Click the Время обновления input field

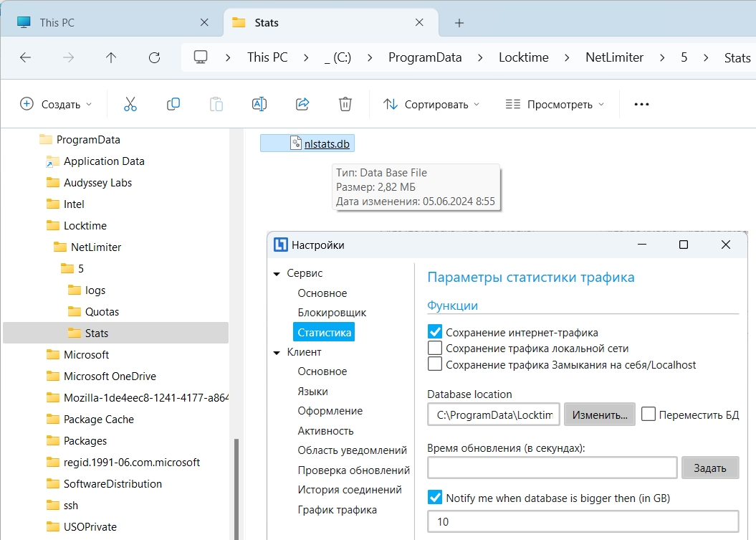pos(552,468)
